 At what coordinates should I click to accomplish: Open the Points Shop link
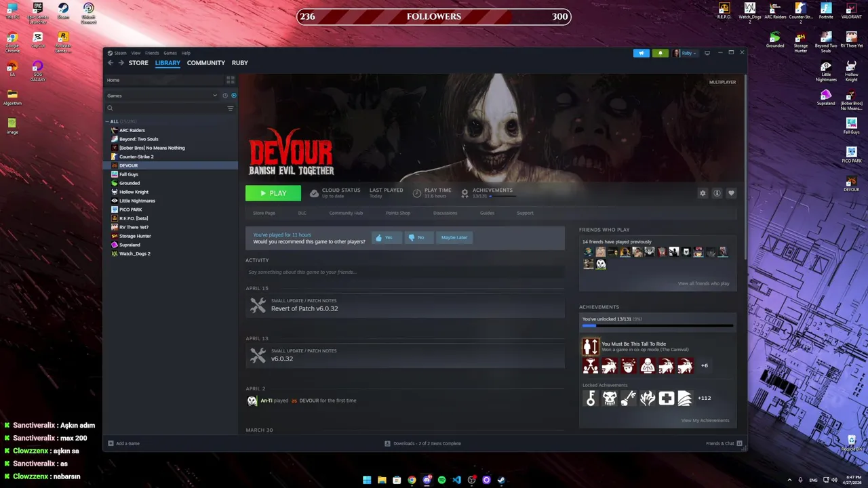point(398,213)
